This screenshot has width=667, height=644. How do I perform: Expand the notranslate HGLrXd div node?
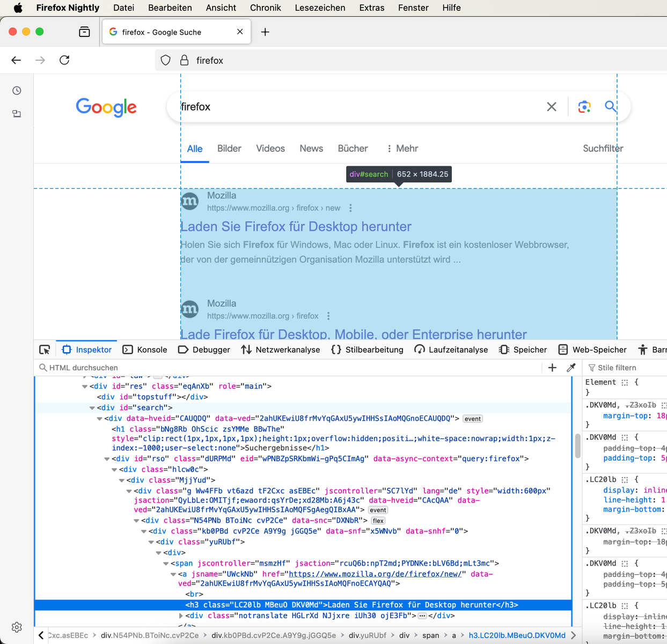[181, 616]
